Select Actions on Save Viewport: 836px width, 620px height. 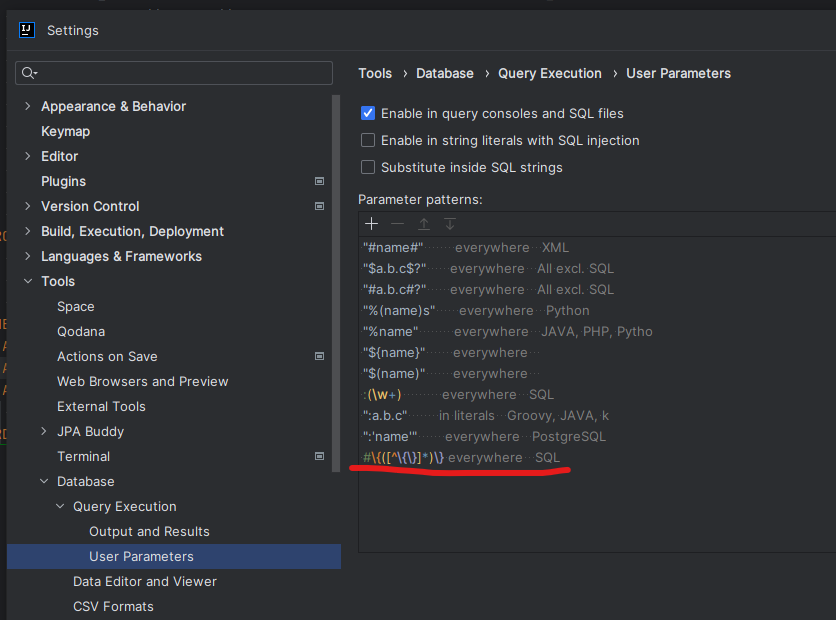coord(107,356)
